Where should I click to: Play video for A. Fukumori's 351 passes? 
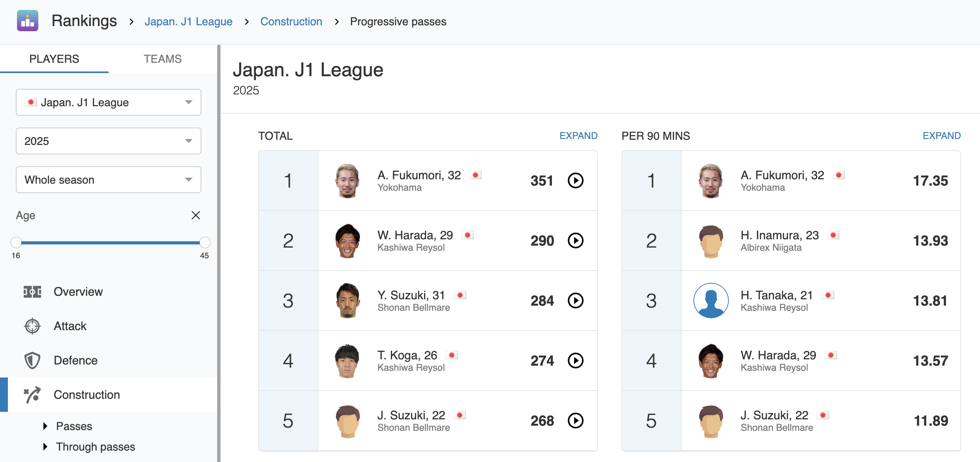click(575, 181)
